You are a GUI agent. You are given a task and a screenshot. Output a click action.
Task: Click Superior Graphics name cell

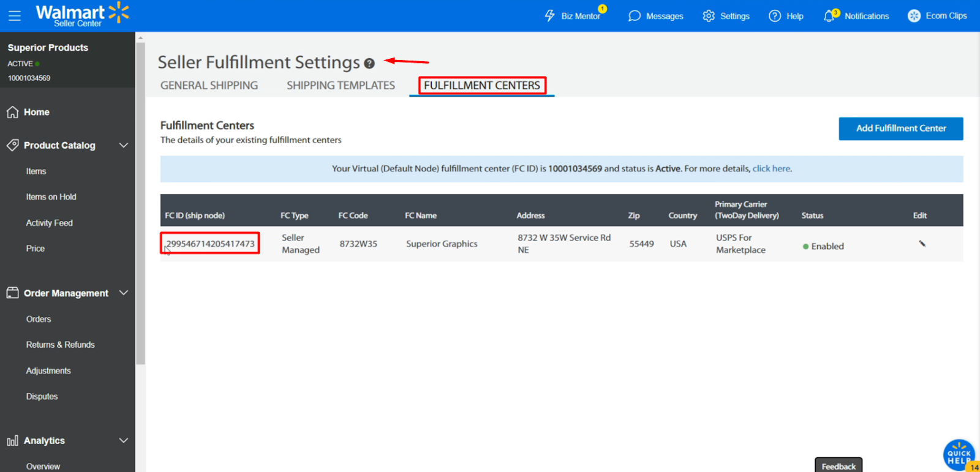point(442,244)
